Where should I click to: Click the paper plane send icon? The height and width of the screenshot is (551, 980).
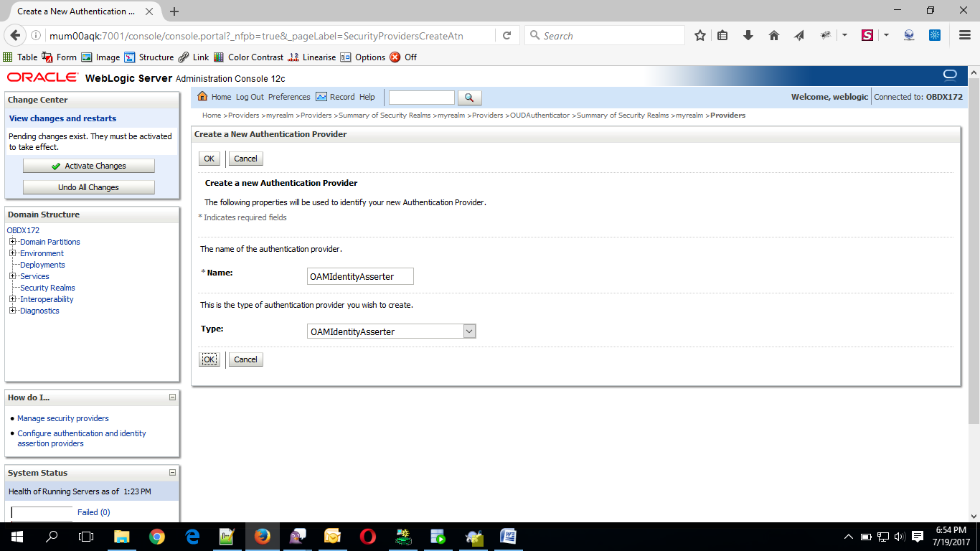(799, 35)
